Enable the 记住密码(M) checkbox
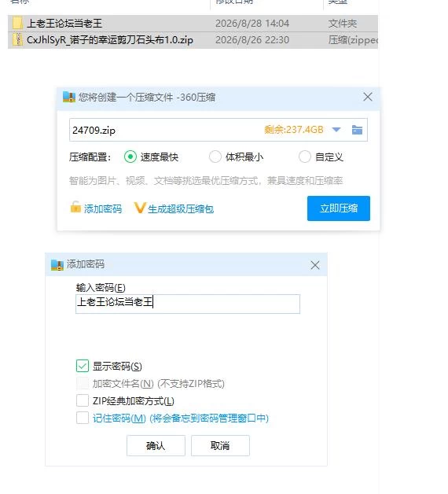Screen dimensions: 448x494 click(x=83, y=418)
